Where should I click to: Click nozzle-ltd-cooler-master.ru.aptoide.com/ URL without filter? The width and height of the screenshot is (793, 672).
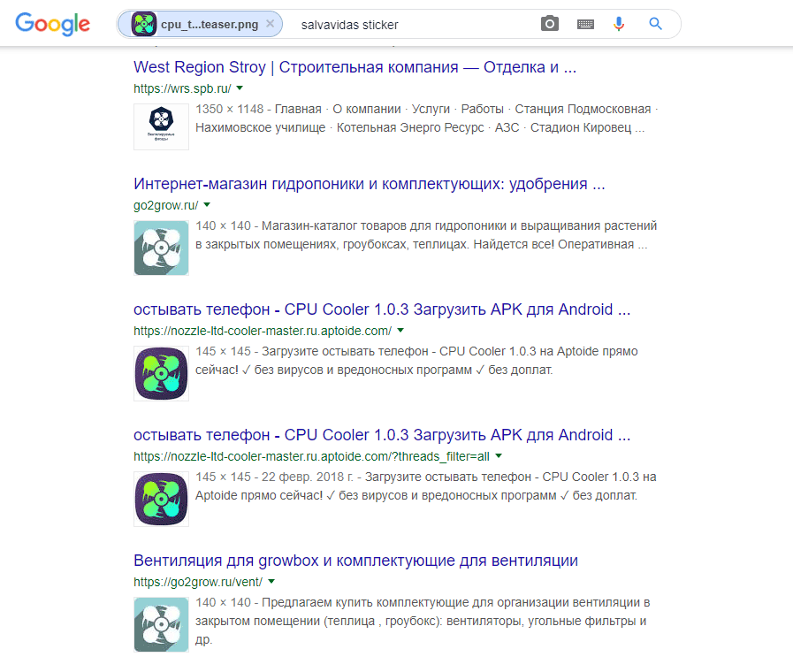click(263, 331)
